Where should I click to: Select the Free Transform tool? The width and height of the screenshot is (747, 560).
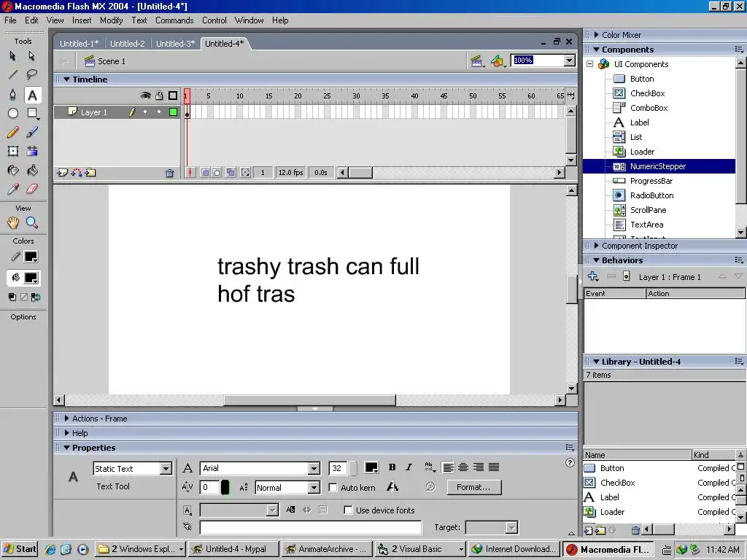(13, 152)
